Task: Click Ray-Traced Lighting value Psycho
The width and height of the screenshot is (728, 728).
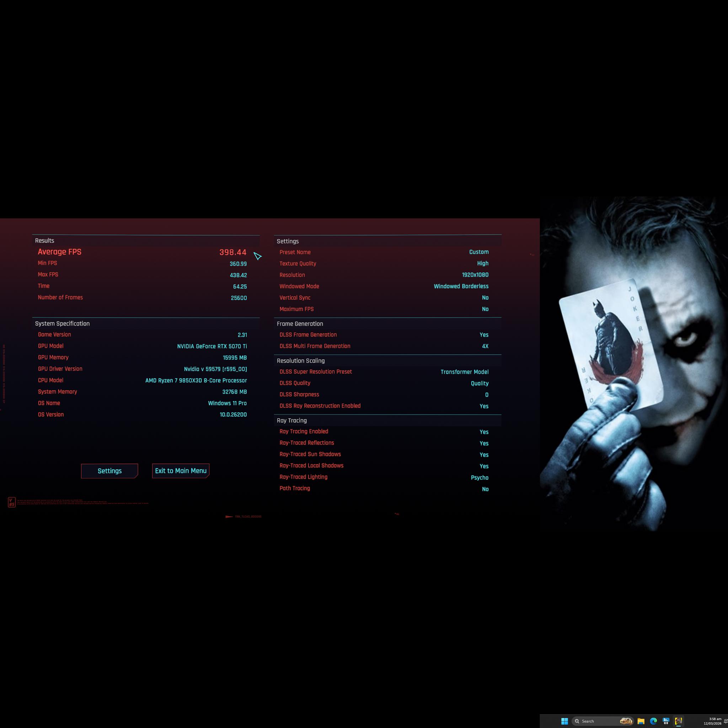Action: point(479,477)
